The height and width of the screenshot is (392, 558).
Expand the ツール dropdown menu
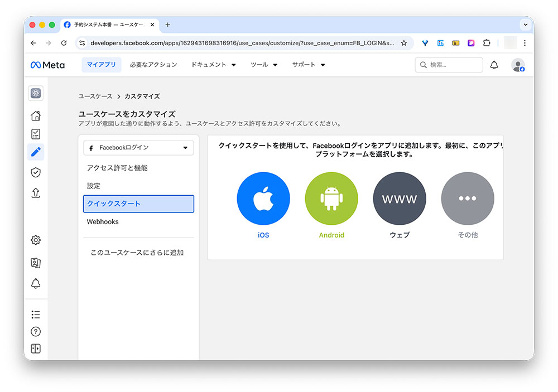click(261, 65)
